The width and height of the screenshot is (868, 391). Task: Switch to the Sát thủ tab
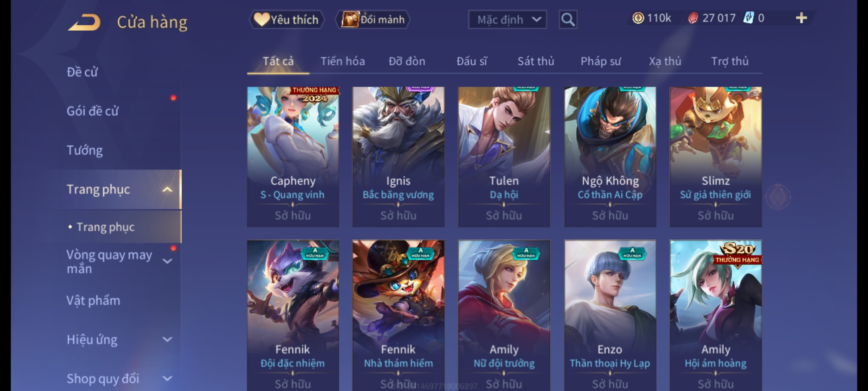[536, 61]
